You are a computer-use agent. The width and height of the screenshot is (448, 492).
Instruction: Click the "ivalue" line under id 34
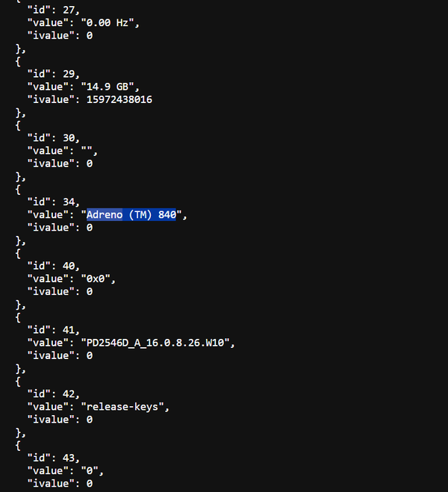tap(60, 228)
